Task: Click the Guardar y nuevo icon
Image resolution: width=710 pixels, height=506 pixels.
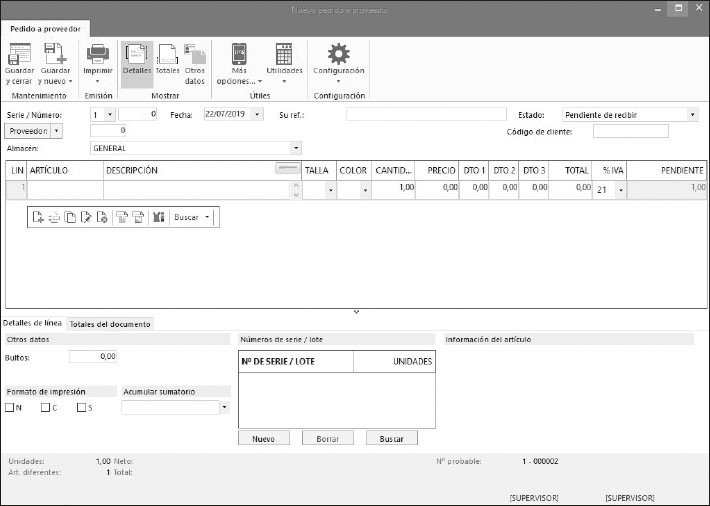Action: coord(54,55)
